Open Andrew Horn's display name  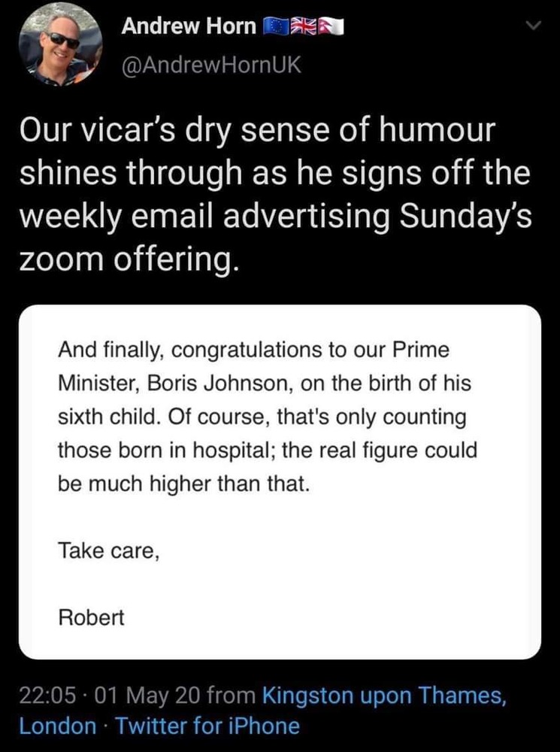[188, 26]
